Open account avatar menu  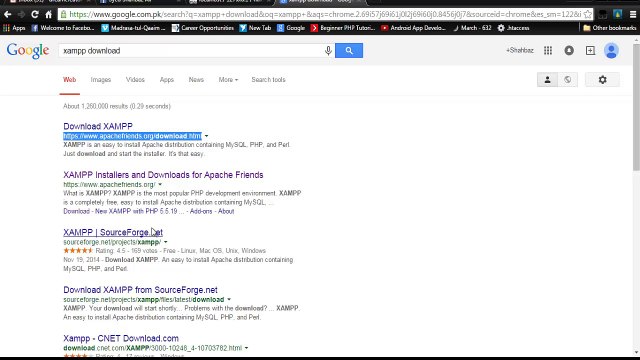point(611,51)
